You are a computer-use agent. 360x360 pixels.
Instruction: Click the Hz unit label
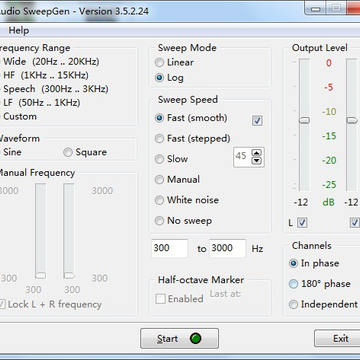click(x=257, y=249)
